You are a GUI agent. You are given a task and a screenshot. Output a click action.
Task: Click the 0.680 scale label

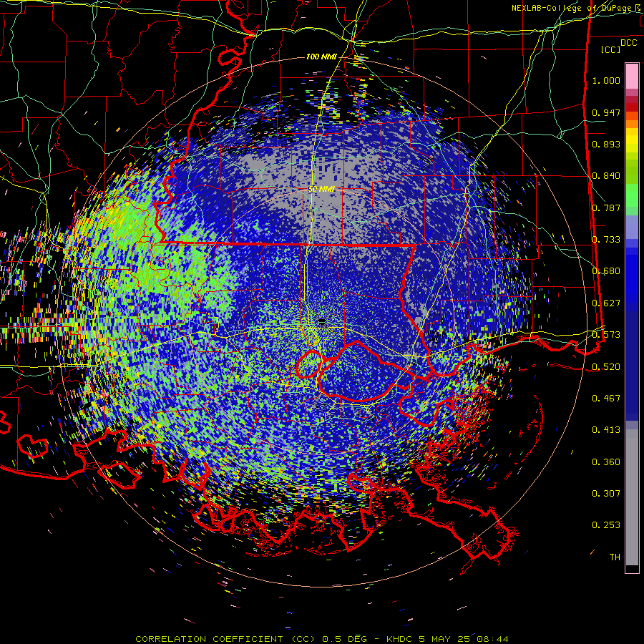tap(606, 271)
